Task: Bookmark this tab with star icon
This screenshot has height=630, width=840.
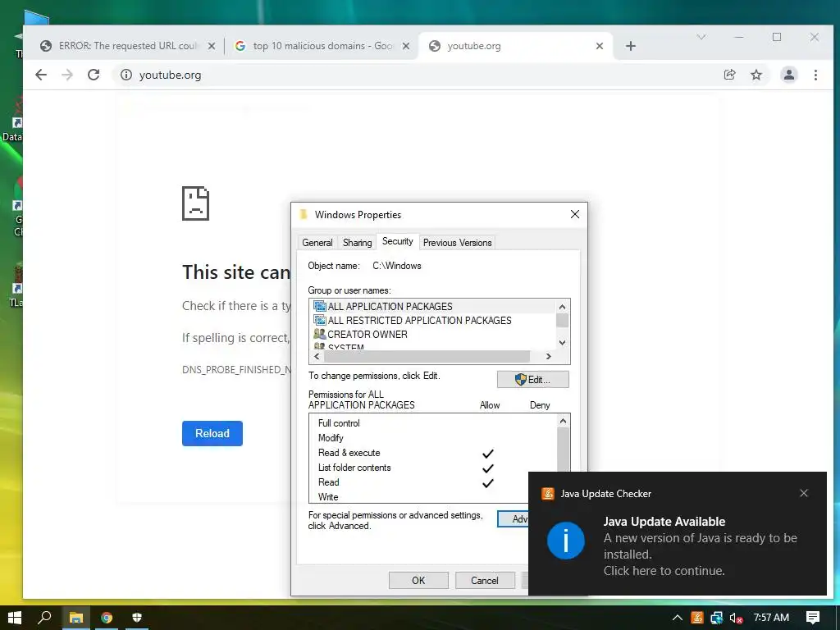Action: click(x=756, y=75)
